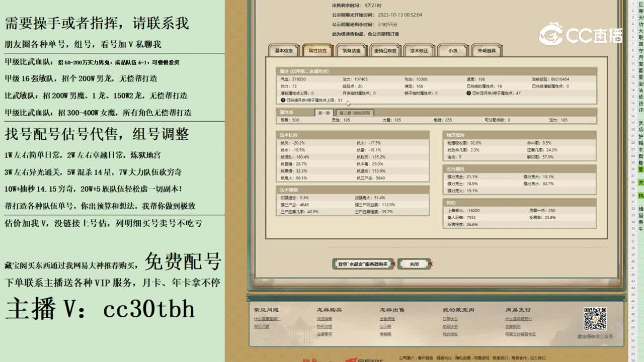Click the 物理吸收率: 92.8% entry

coord(464,143)
